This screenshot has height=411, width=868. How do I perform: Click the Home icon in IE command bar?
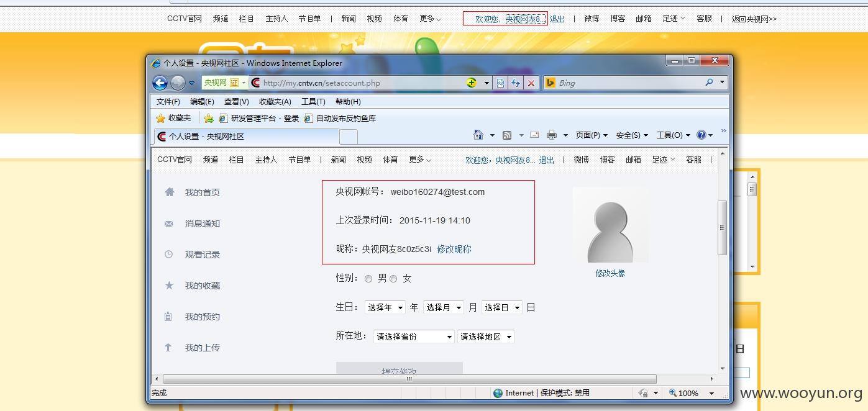(478, 135)
